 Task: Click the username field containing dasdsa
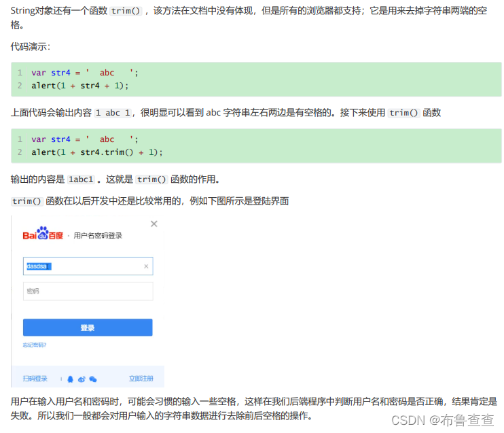click(88, 266)
